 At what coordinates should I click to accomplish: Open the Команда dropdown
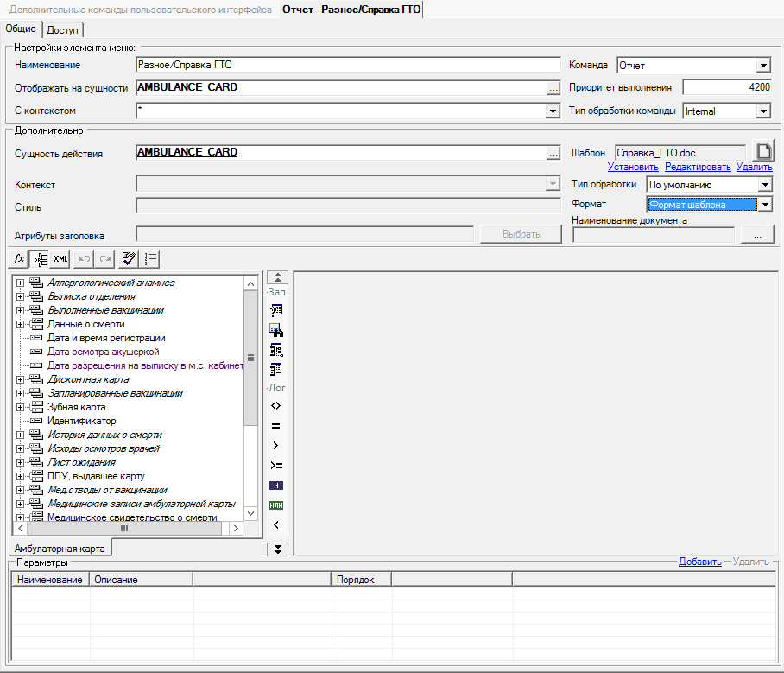pos(763,66)
